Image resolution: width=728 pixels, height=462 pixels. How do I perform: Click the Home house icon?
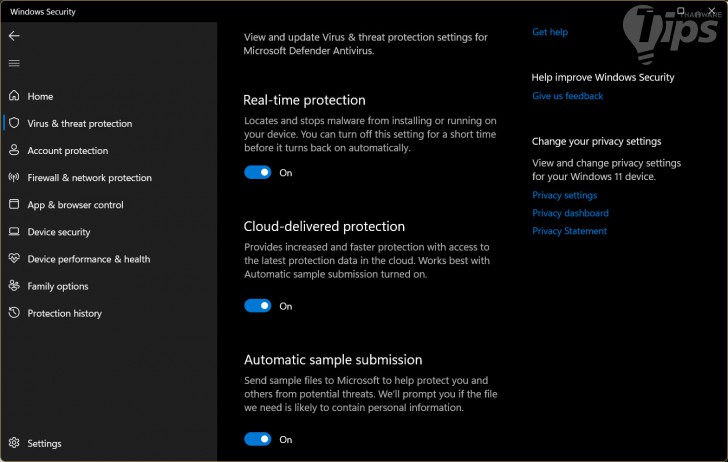(14, 96)
